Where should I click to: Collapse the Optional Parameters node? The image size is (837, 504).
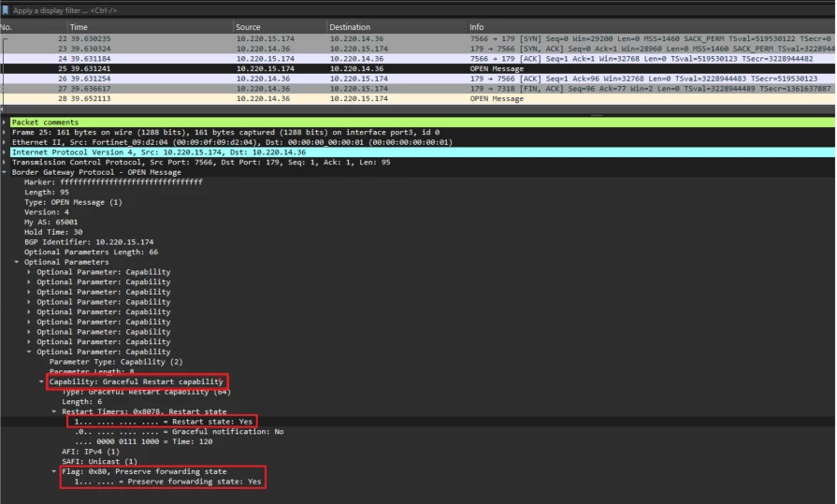point(17,262)
